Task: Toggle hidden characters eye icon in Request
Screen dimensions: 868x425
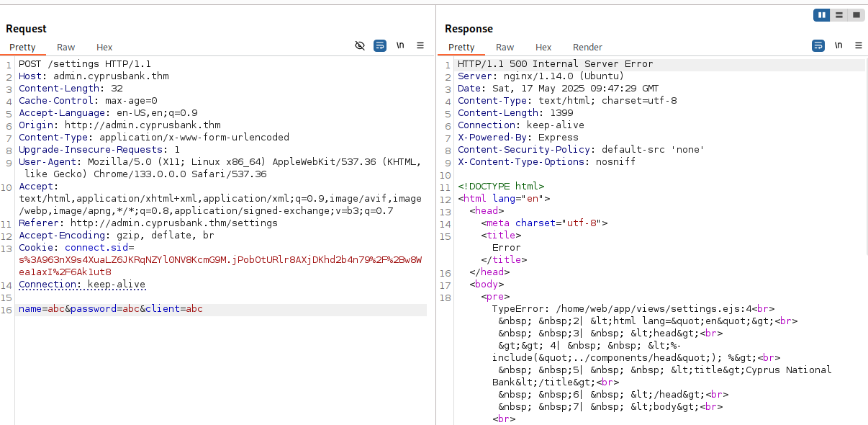Action: (x=360, y=45)
